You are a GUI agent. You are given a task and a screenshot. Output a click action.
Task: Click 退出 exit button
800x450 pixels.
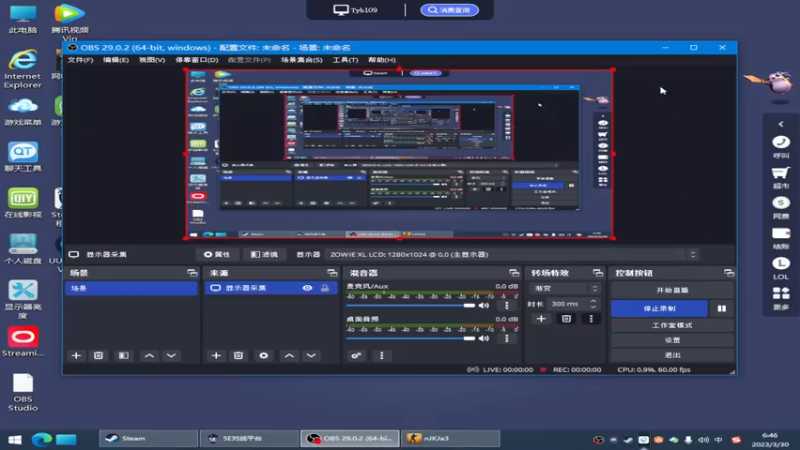(x=672, y=355)
